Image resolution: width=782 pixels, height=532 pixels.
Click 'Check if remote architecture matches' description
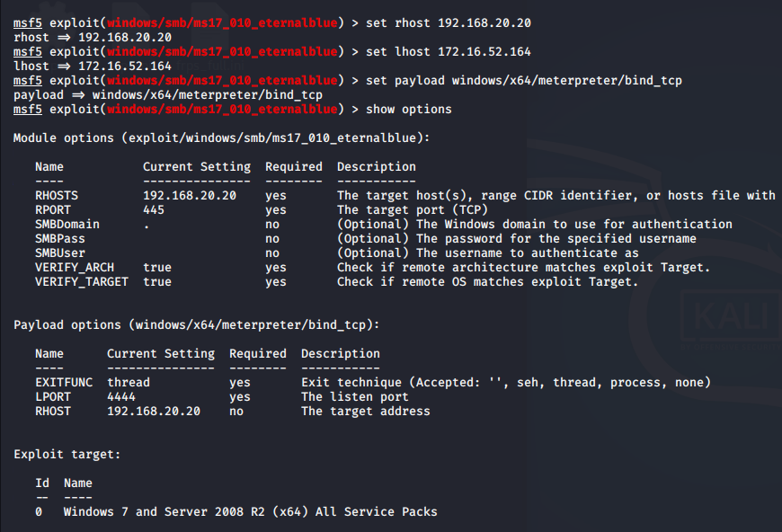[524, 268]
